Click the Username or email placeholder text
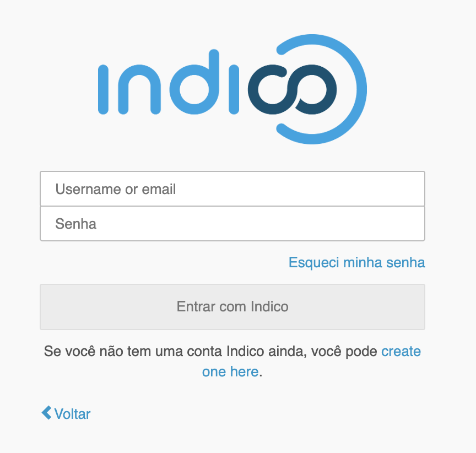Screen dimensions: 476x453 [115, 189]
